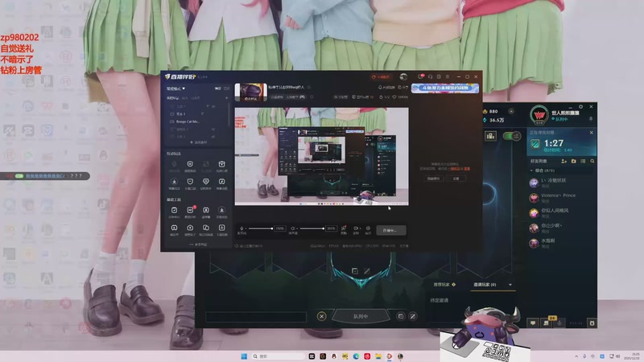Close the 1:27 queue timer panel
This screenshot has width=644, height=362.
592,133
